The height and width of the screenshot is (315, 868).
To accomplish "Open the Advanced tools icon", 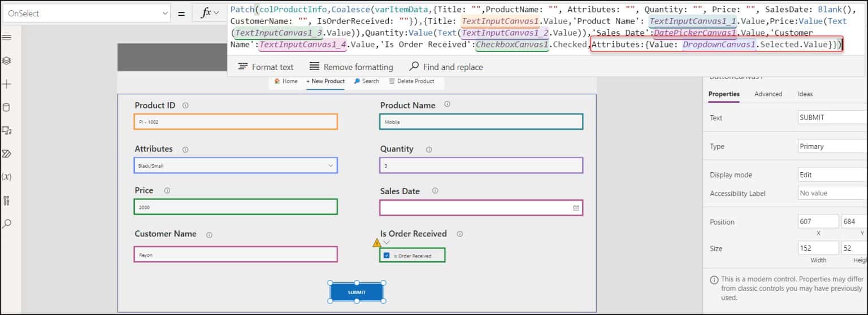I will [x=7, y=200].
